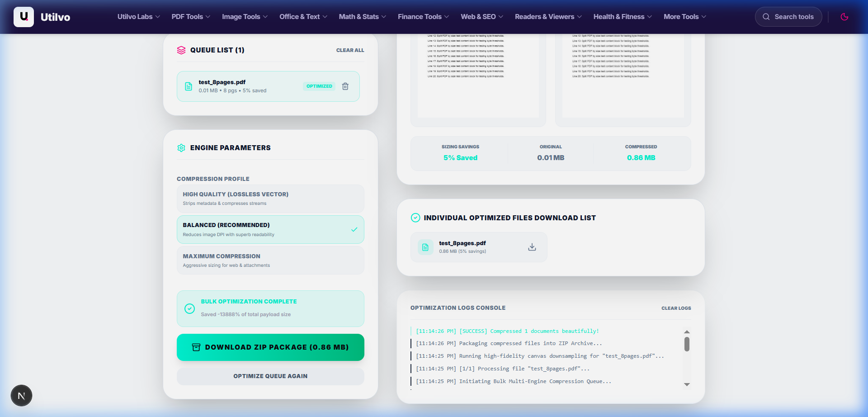Click the check circle beside Bulk Optimization Complete
Viewport: 868px width, 417px height.
pos(190,308)
